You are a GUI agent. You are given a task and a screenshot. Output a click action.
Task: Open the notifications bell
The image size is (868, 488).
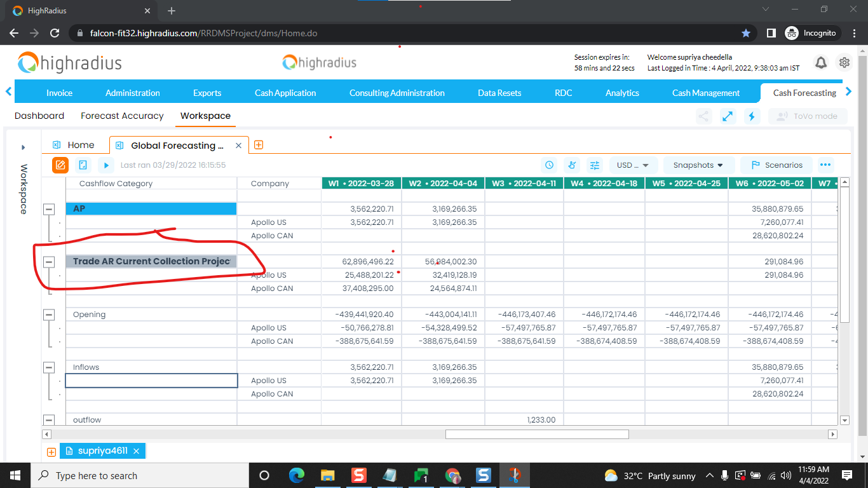coord(821,62)
